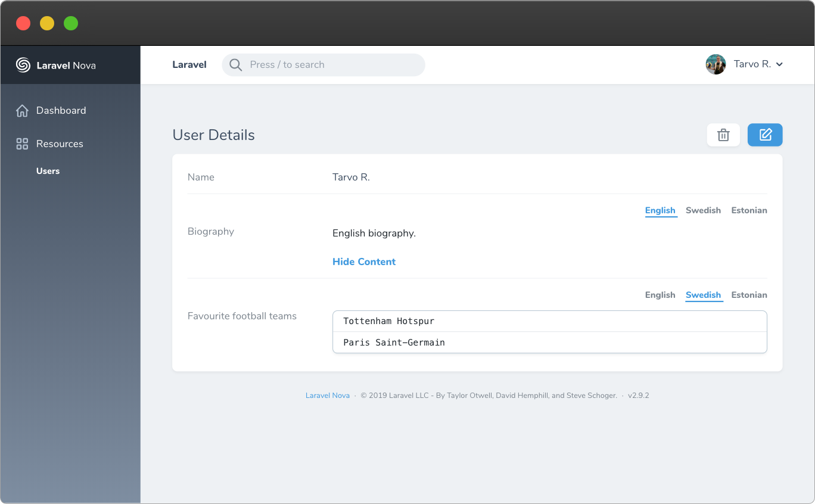Click the magnifying glass search icon
Screen dimensions: 815x504
point(235,64)
